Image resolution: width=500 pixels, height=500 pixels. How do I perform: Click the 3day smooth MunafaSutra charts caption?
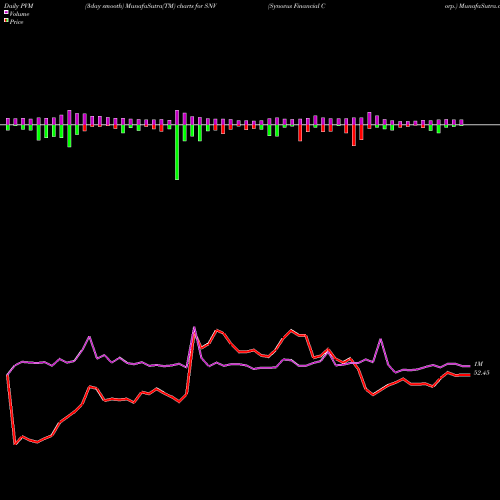151,6
